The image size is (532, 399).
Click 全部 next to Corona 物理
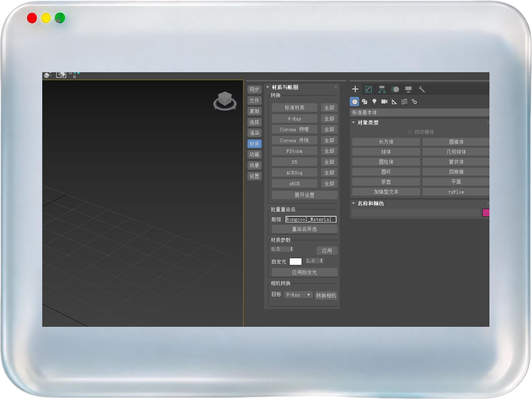[x=329, y=129]
